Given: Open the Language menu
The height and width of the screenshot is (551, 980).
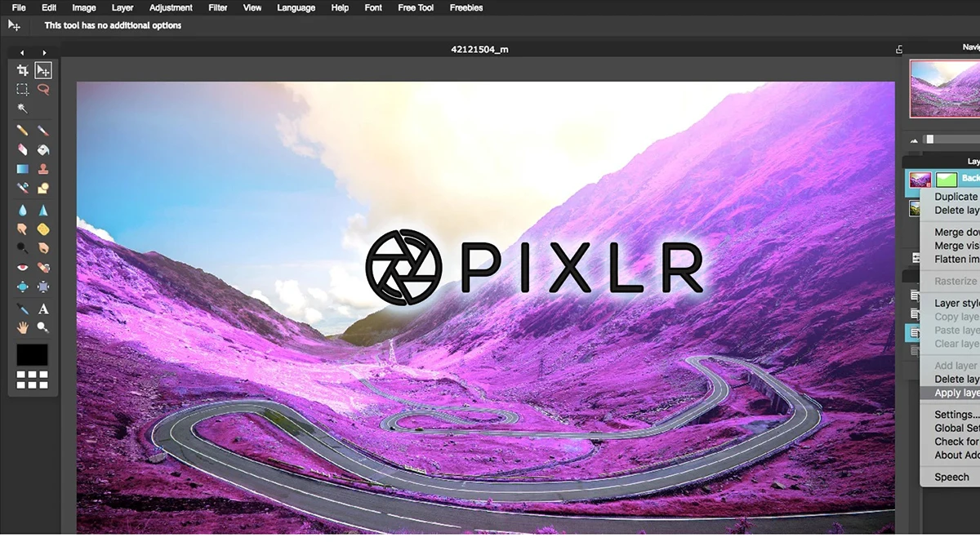Looking at the screenshot, I should tap(296, 7).
